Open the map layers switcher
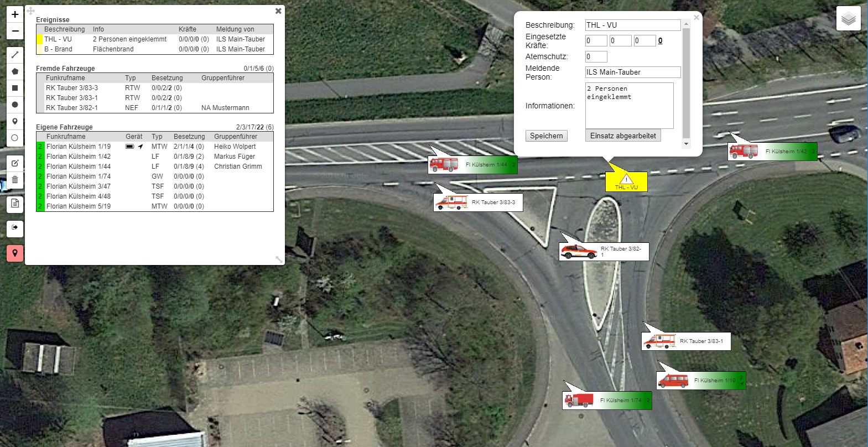 pos(848,19)
